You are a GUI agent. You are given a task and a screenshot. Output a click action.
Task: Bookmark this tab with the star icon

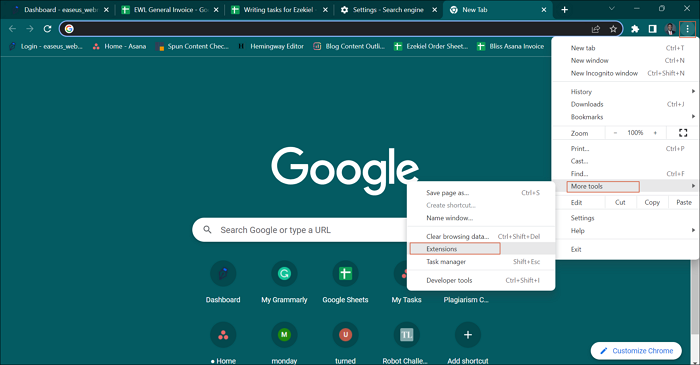pyautogui.click(x=613, y=29)
